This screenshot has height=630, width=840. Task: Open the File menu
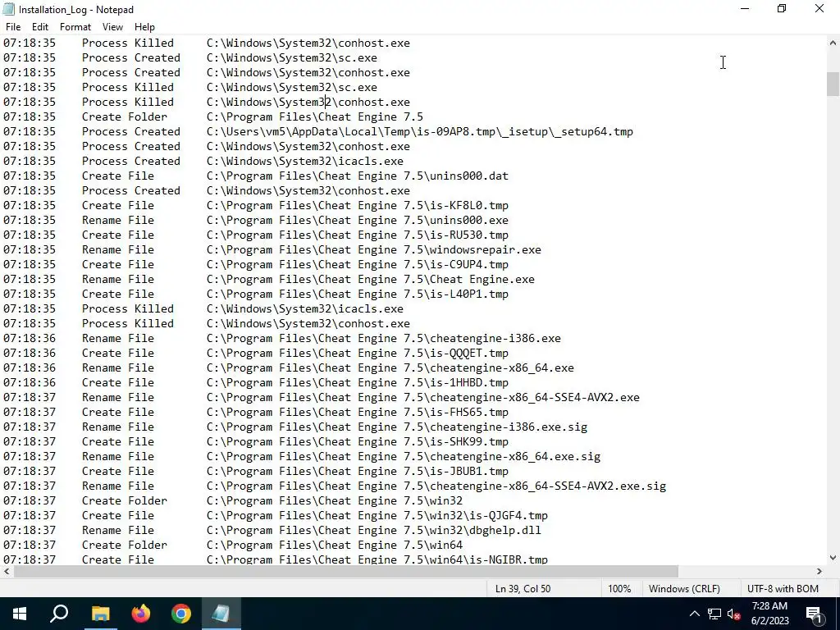tap(13, 27)
